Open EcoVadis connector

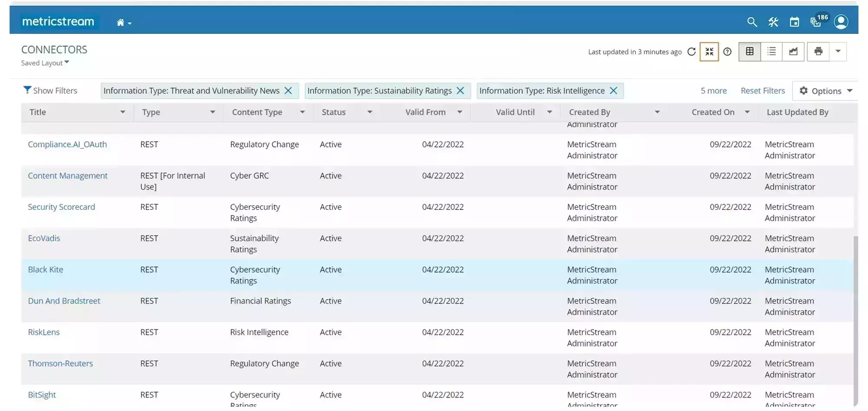(44, 238)
